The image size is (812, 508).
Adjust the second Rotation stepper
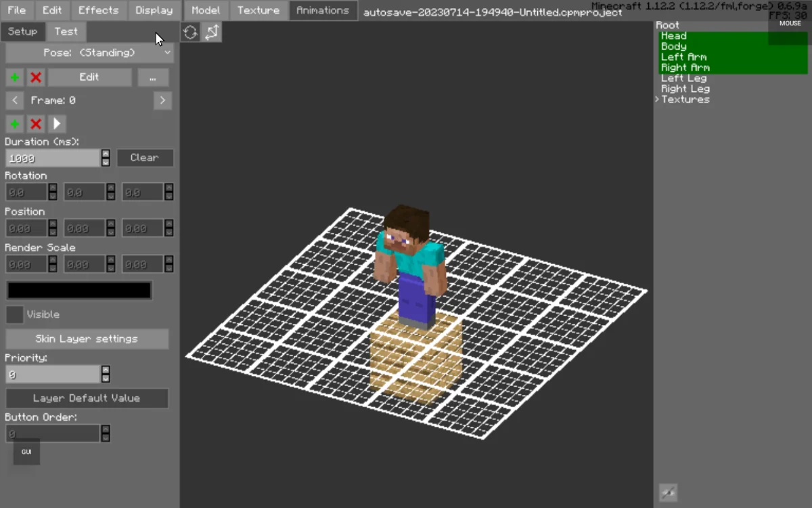pos(111,192)
